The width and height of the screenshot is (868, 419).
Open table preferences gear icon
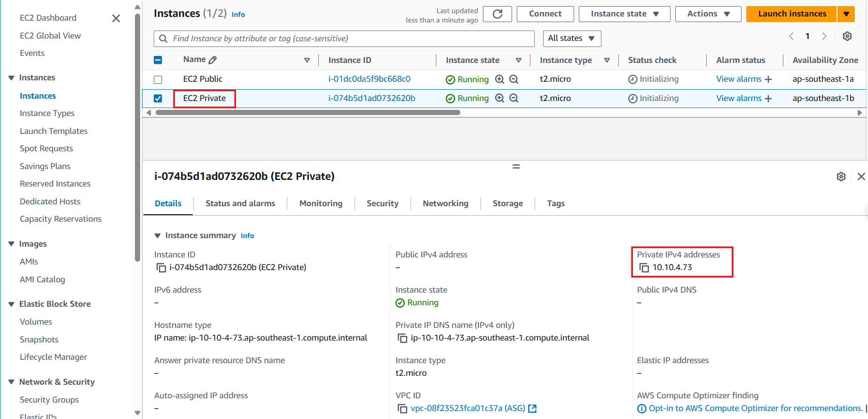click(x=847, y=36)
